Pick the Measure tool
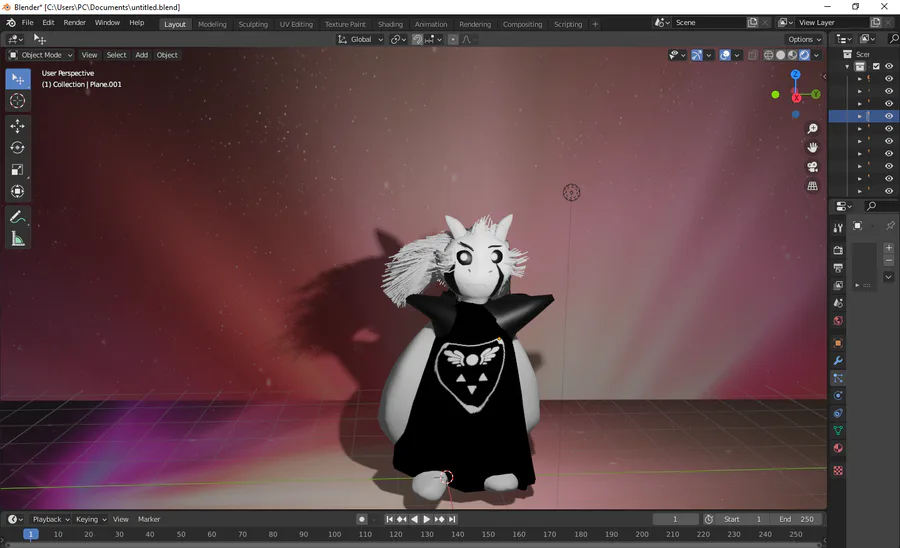The width and height of the screenshot is (900, 548). (18, 239)
